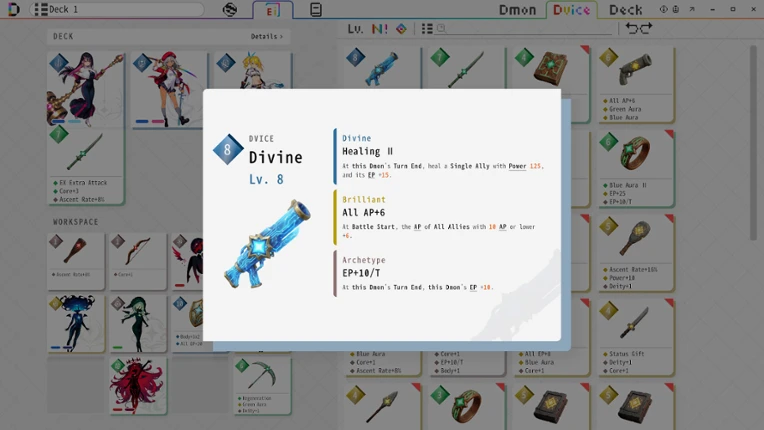Screen dimensions: 764x430
Task: Sort the Dvice list by Lv.
Action: tap(355, 29)
